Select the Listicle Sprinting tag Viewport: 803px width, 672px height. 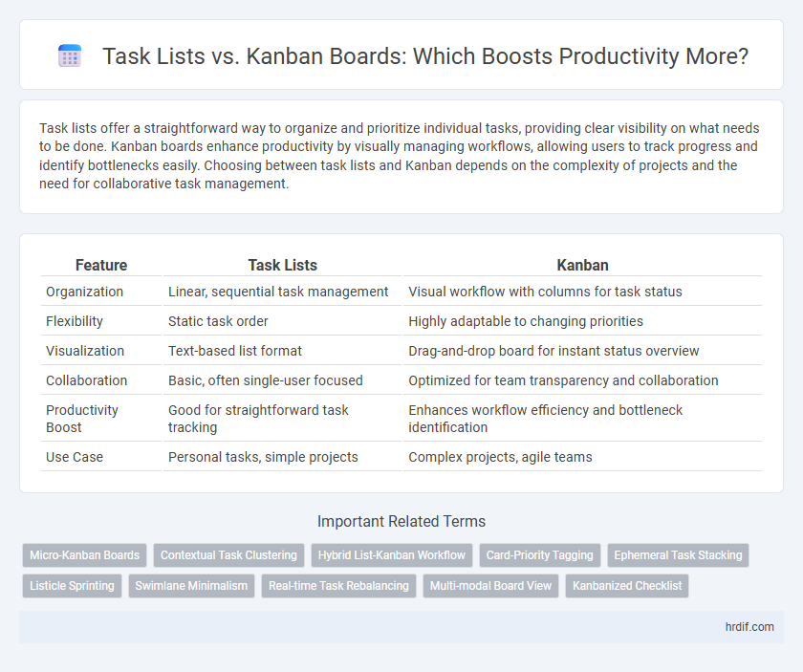pos(72,586)
